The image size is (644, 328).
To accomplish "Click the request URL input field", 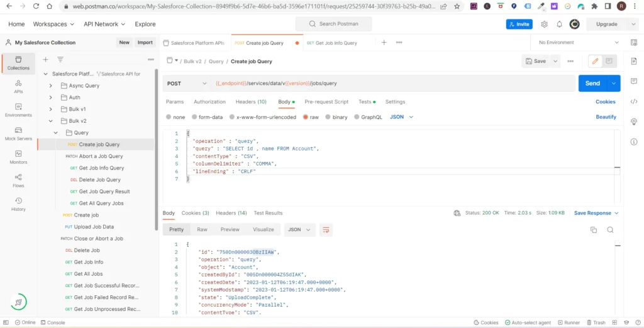I will tap(393, 84).
